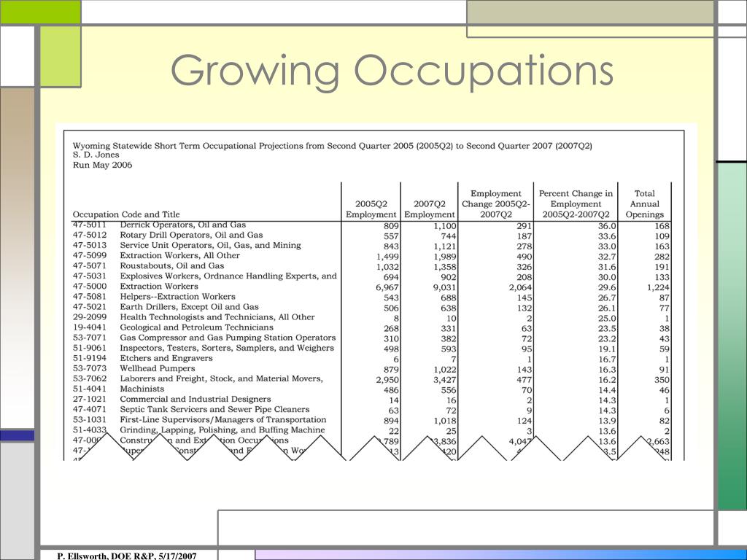This screenshot has height=560, width=747.
Task: Click occupation code 47-5011
Action: (x=90, y=225)
